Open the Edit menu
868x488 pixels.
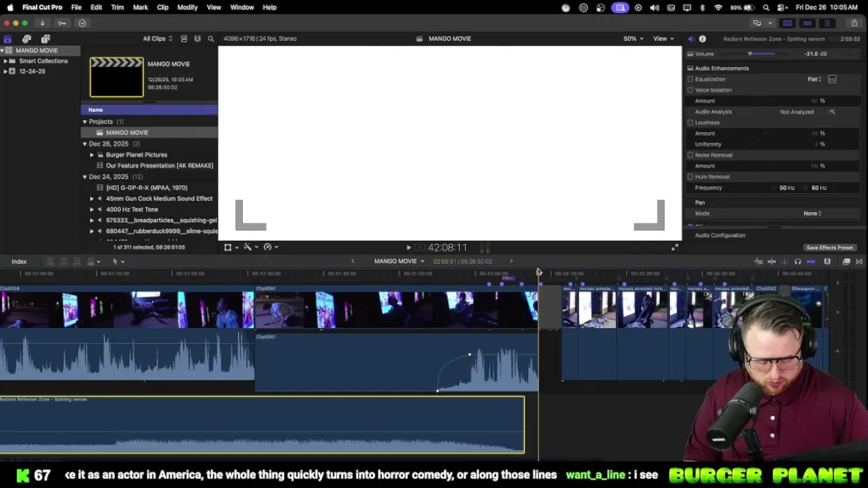pyautogui.click(x=96, y=7)
